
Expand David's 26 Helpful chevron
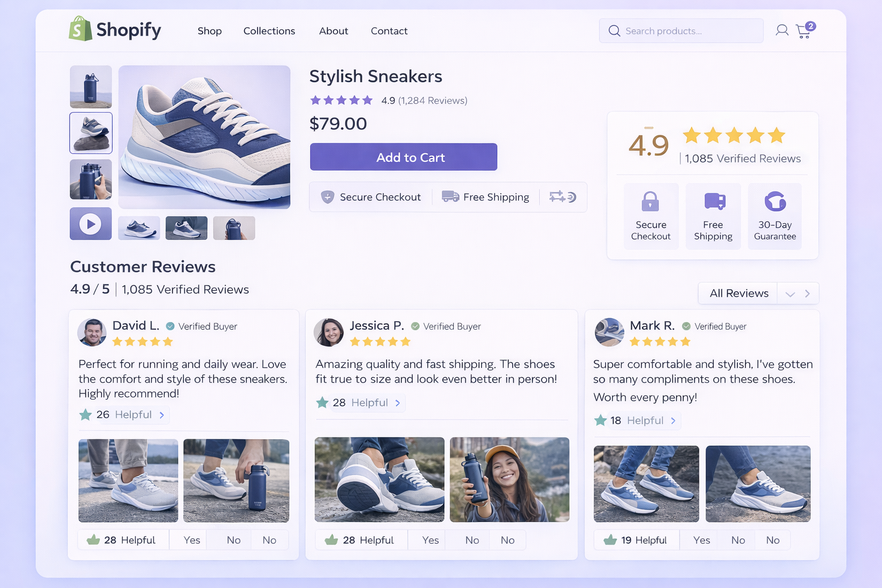tap(162, 415)
